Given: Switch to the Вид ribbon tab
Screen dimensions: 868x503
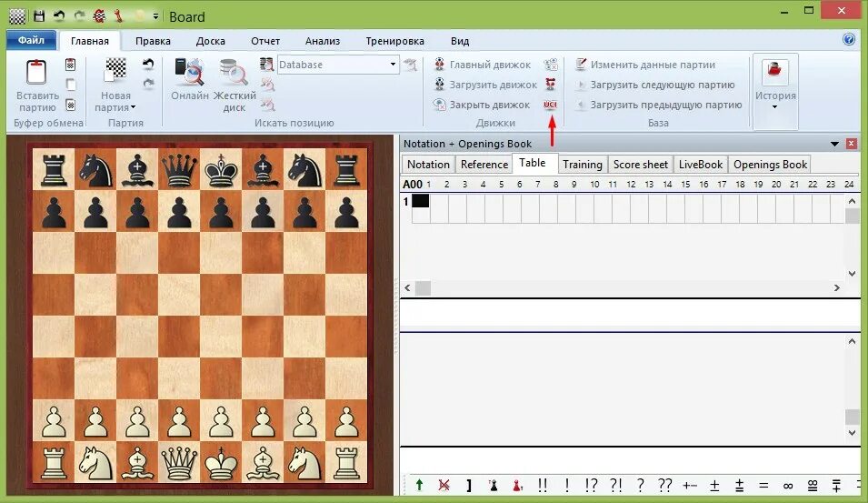Looking at the screenshot, I should (x=460, y=41).
